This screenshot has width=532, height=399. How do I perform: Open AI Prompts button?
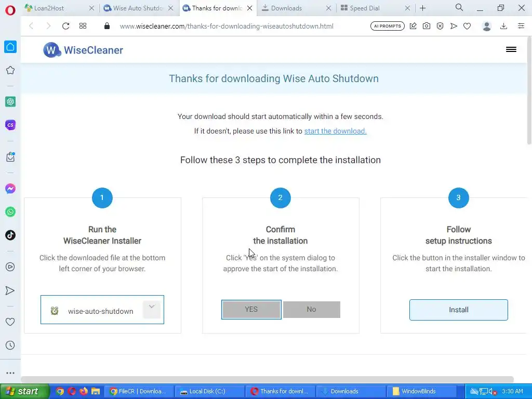(388, 26)
